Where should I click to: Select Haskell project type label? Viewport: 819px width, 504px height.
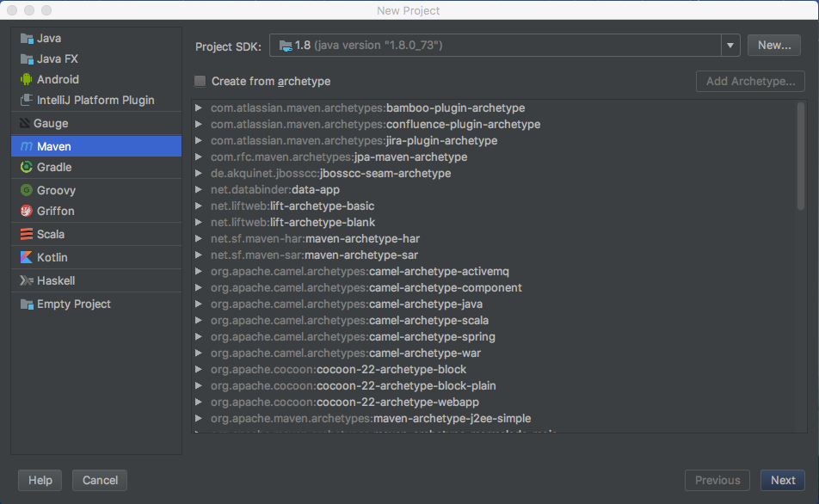(56, 280)
